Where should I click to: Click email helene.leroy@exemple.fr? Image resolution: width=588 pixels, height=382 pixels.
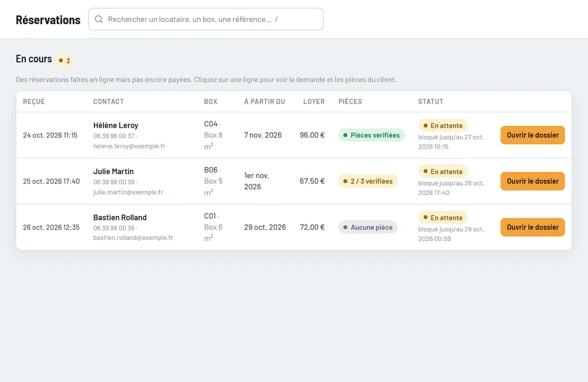[130, 146]
